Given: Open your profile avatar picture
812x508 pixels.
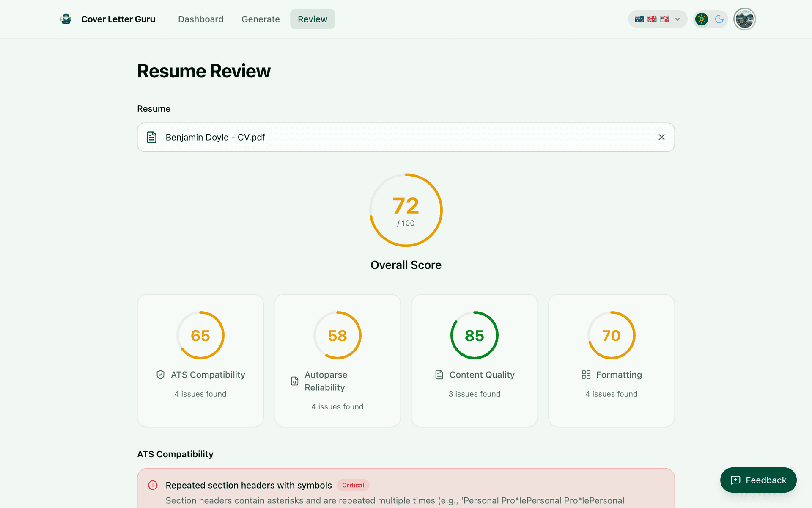Looking at the screenshot, I should point(744,19).
